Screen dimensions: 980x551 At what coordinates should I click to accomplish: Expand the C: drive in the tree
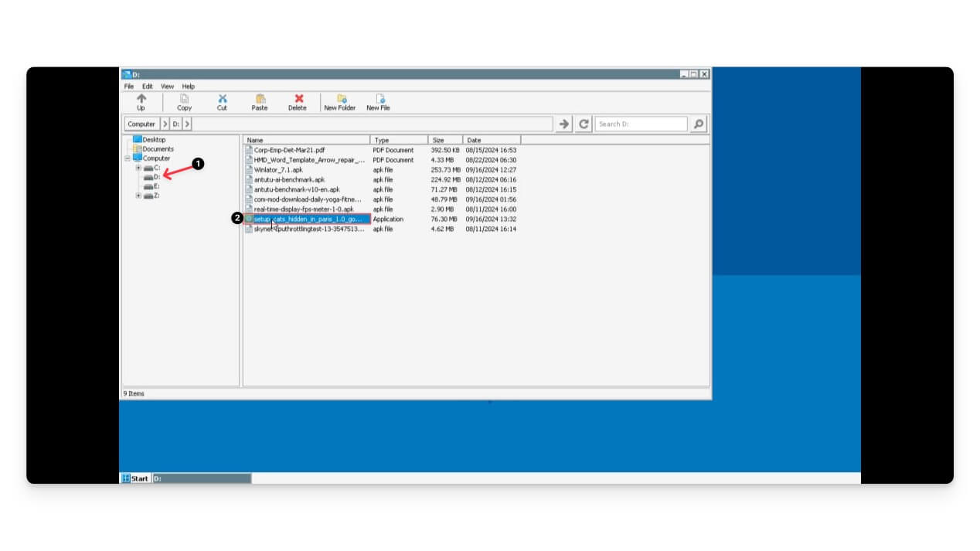(137, 166)
